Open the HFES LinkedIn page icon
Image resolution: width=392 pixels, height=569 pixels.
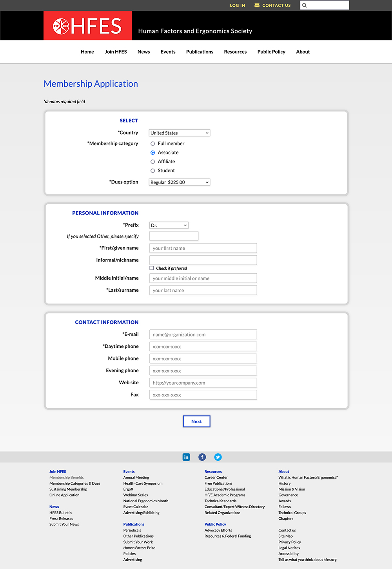(186, 457)
